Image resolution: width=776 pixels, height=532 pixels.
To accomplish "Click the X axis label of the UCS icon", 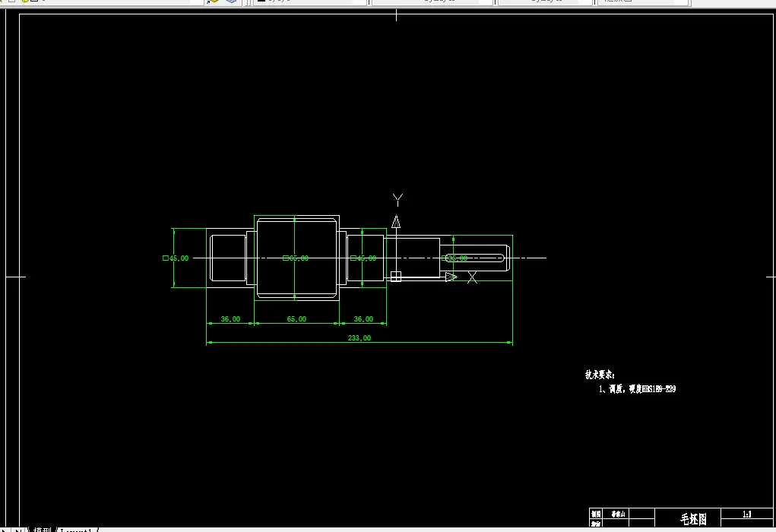I will click(x=472, y=277).
